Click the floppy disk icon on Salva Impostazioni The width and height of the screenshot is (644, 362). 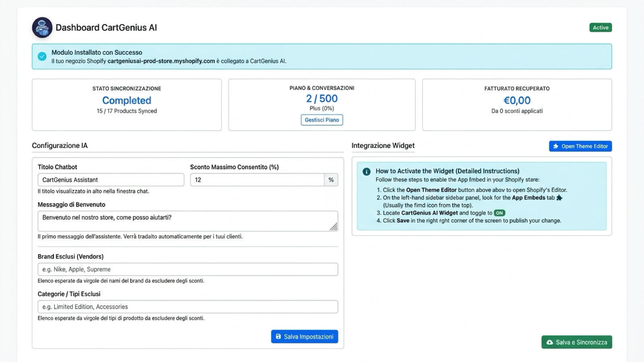[x=278, y=336]
